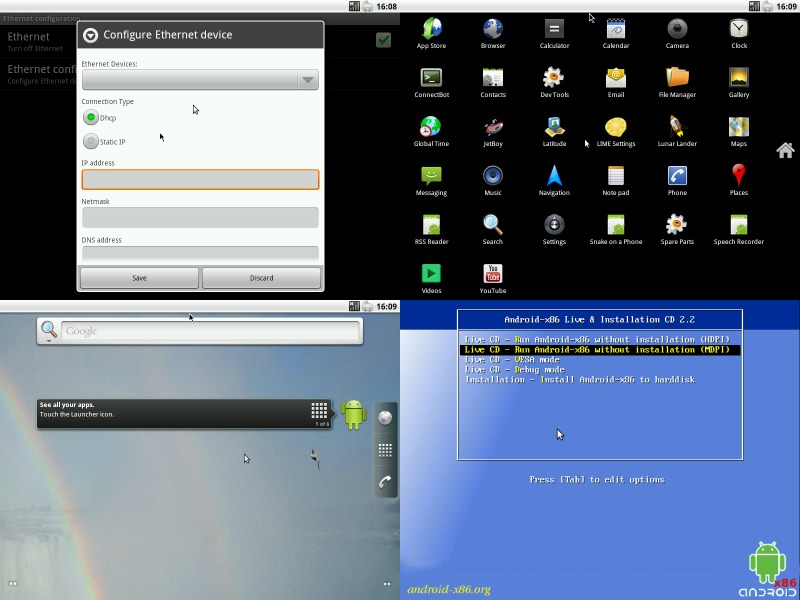Open the Gallery app
This screenshot has height=600, width=800.
pos(739,82)
